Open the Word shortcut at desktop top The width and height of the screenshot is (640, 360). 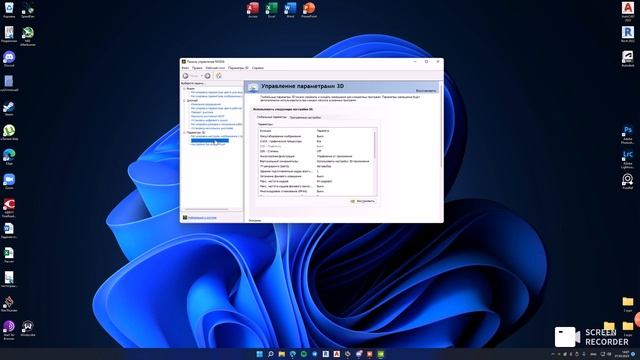[x=290, y=10]
